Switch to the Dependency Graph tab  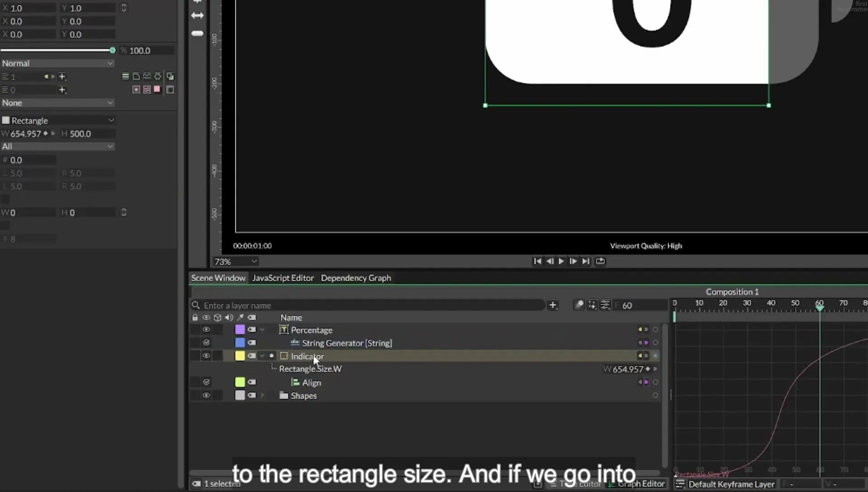coord(356,278)
